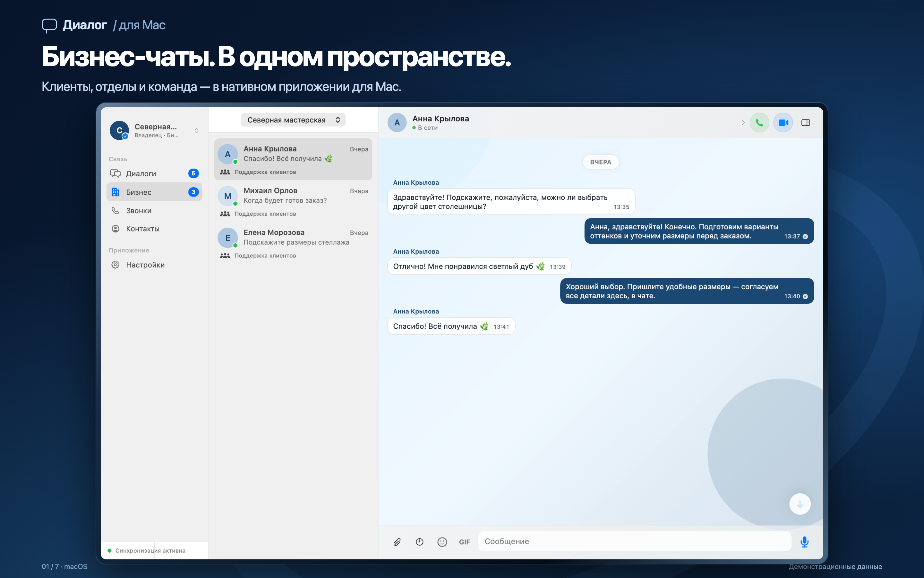The height and width of the screenshot is (578, 924).
Task: Open the emoji picker smiley icon
Action: point(442,542)
